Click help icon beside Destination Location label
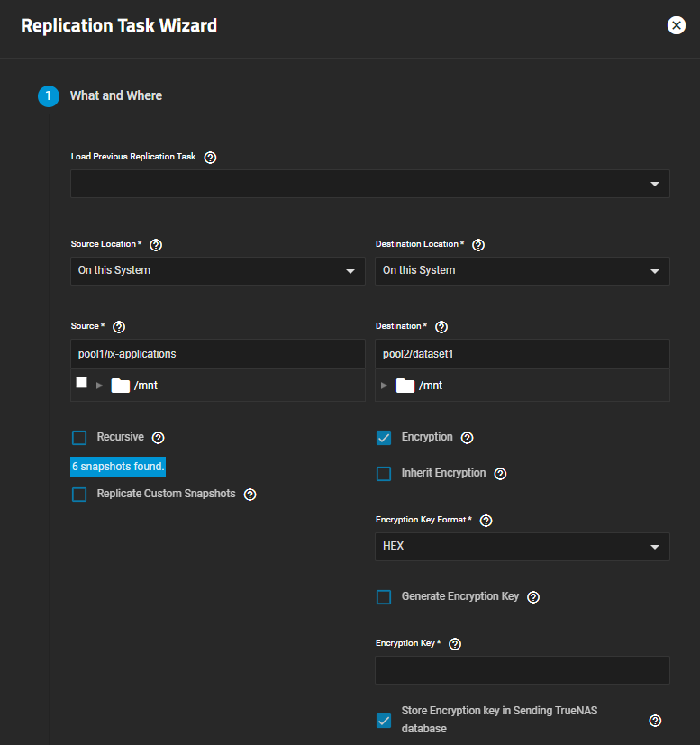 tap(478, 245)
